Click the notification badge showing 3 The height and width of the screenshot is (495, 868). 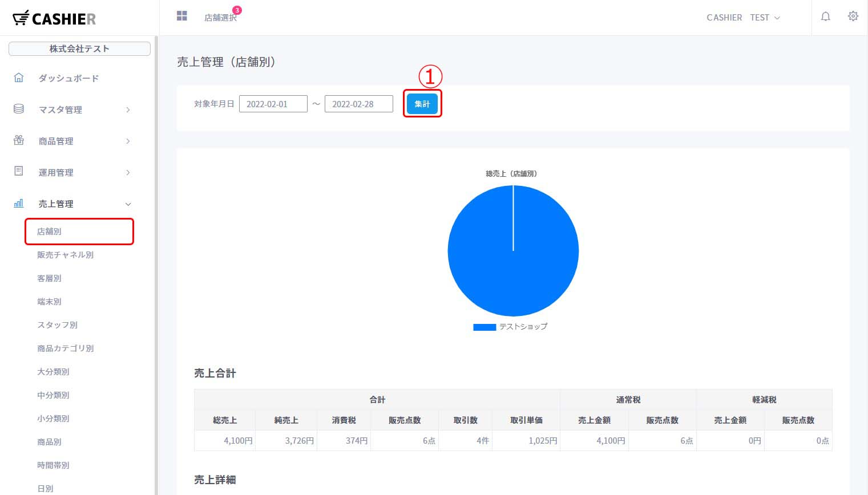click(x=237, y=10)
